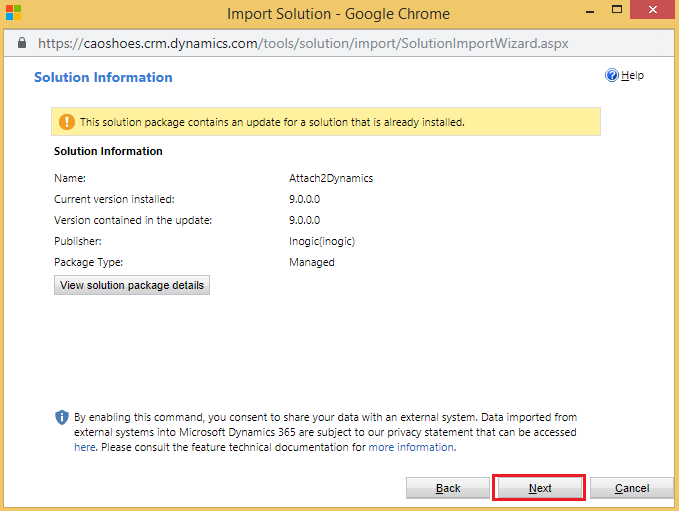Viewport: 679px width, 511px height.
Task: Maximize the Import Solution window
Action: [617, 10]
